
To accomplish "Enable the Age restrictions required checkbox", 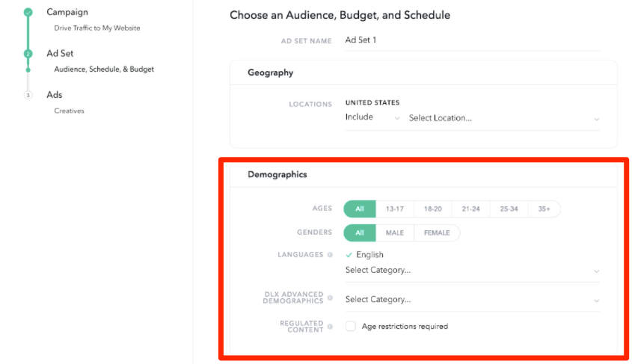I will pos(351,327).
